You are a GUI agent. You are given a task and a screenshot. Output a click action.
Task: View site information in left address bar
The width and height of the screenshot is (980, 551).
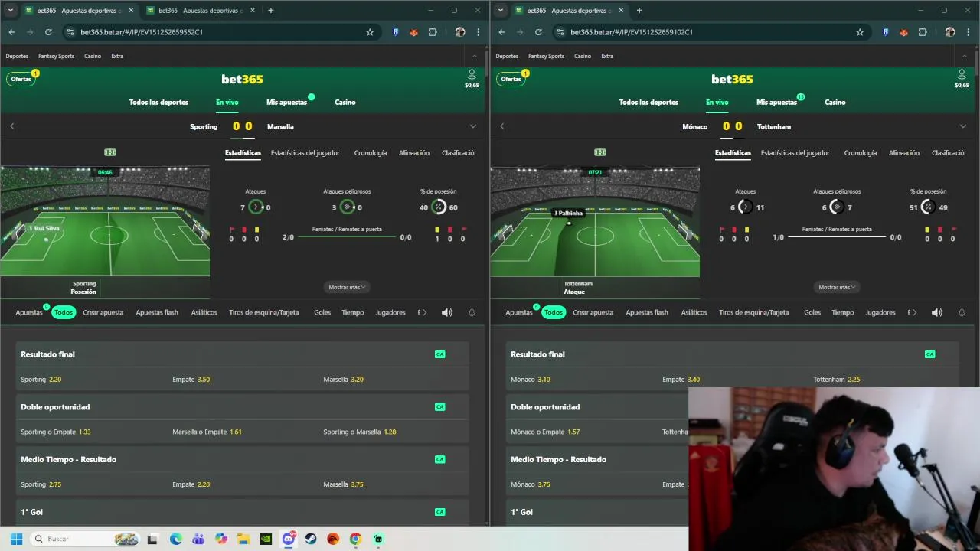pos(70,32)
